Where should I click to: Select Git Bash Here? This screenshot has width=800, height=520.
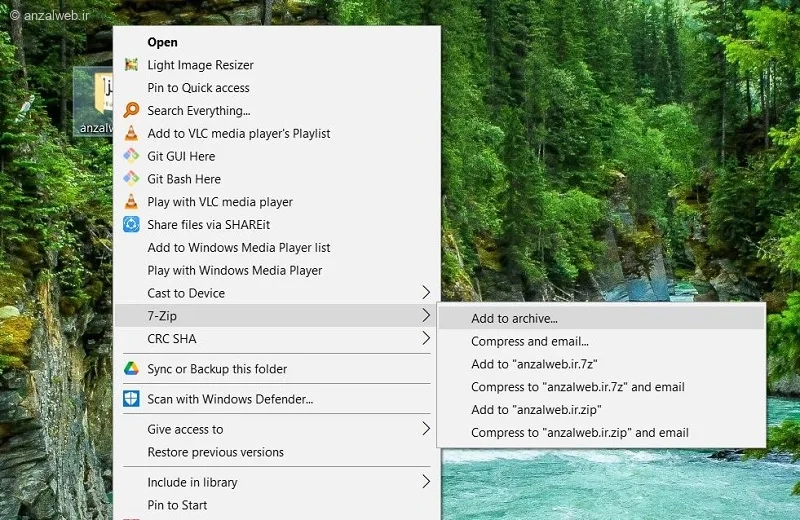pos(277,179)
